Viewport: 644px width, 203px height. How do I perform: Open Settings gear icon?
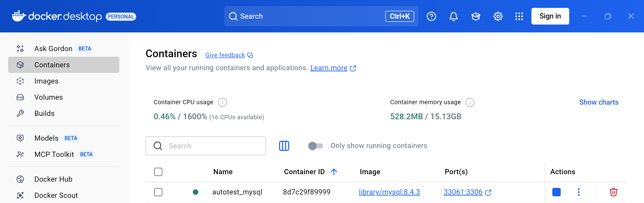(498, 16)
